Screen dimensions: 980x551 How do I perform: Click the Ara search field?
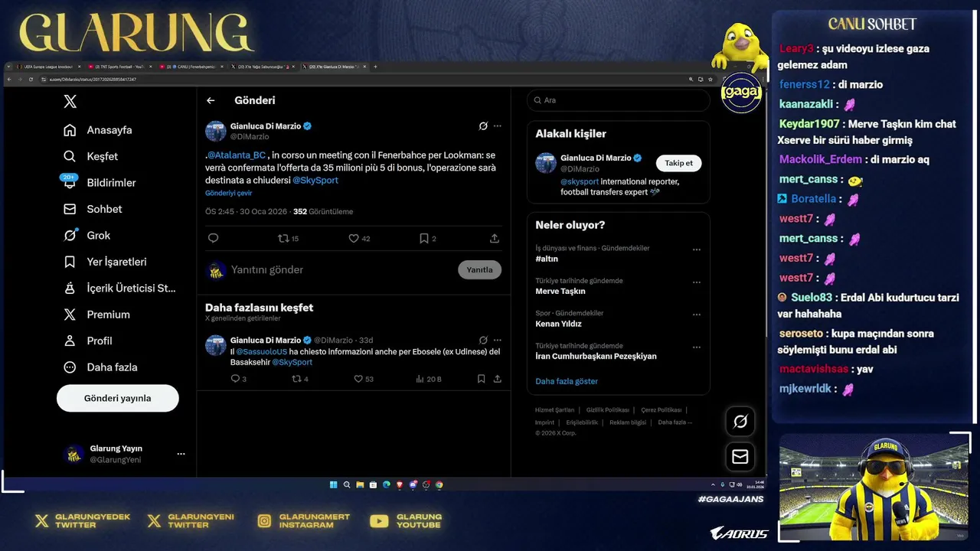coord(618,100)
